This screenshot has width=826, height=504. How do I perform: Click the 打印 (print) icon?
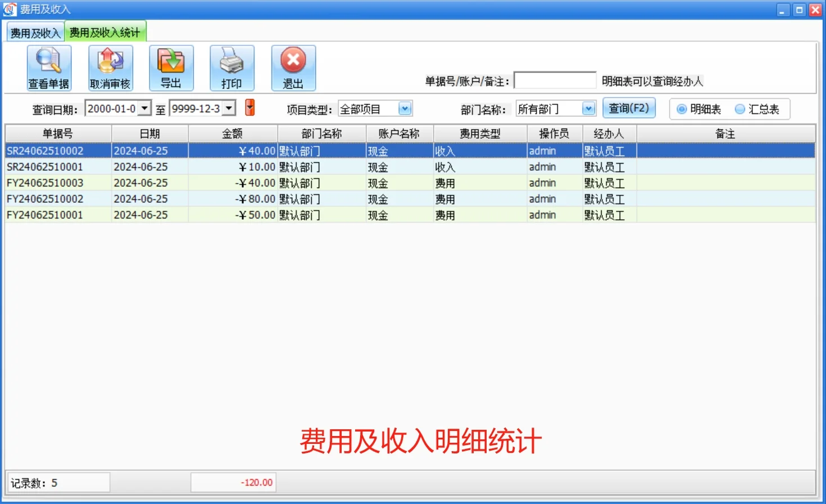click(232, 67)
